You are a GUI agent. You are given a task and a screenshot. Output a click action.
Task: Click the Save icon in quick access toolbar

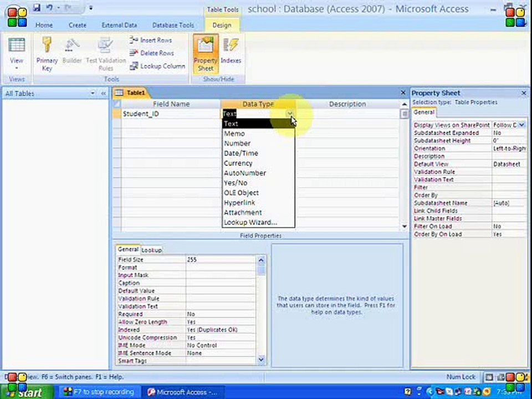tap(37, 7)
